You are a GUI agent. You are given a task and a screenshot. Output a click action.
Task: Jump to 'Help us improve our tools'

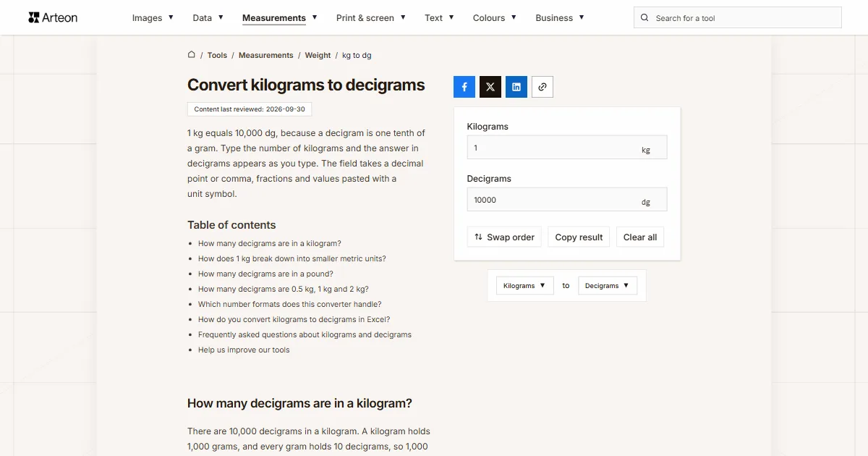tap(244, 350)
